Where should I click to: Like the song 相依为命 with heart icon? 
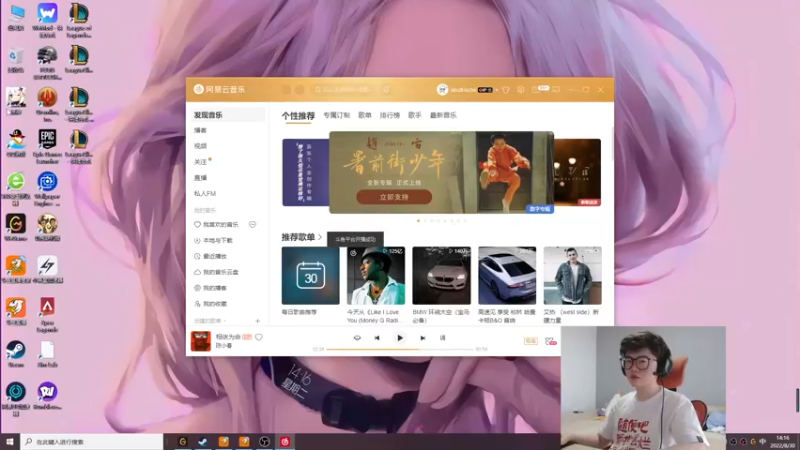pos(259,337)
